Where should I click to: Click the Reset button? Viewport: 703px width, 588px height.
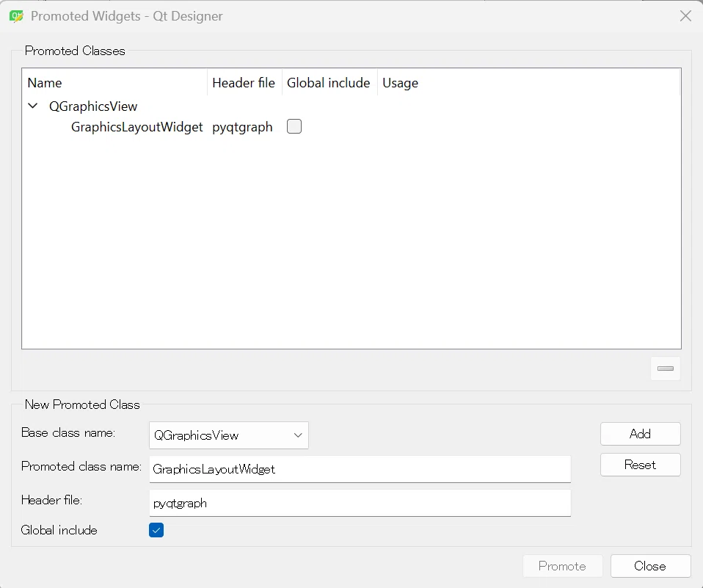pos(640,465)
